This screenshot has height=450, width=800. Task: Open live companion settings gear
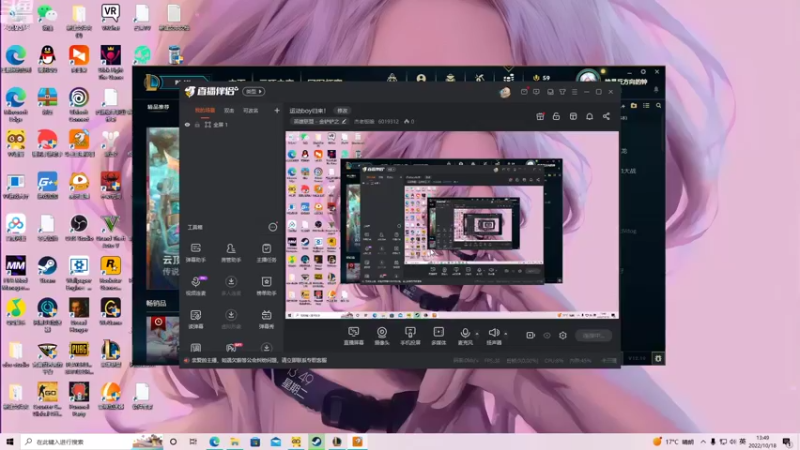tap(563, 335)
